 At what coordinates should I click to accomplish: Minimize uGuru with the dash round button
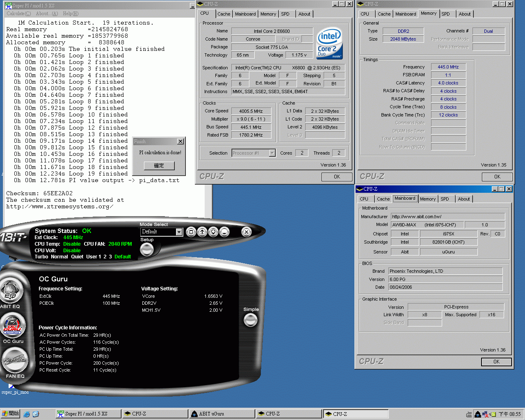point(224,232)
